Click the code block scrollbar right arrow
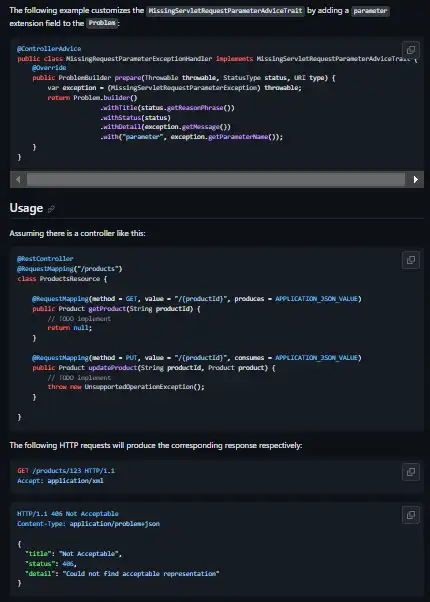The image size is (430, 602). (416, 179)
